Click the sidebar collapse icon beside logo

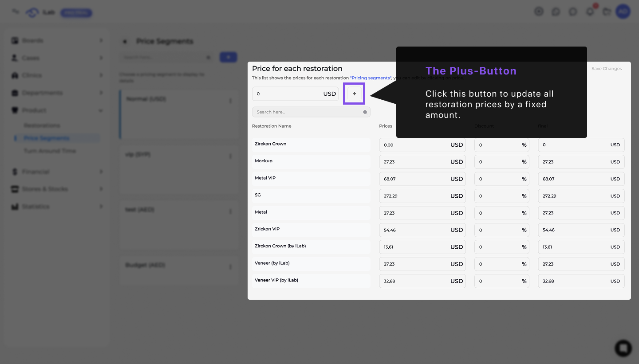click(x=16, y=12)
